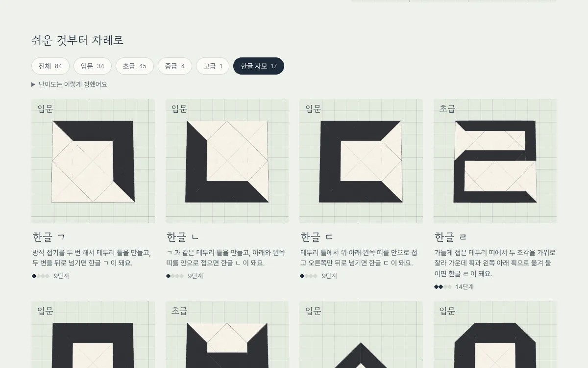
Task: Click the 한글 ㄹ title link
Action: (x=451, y=237)
